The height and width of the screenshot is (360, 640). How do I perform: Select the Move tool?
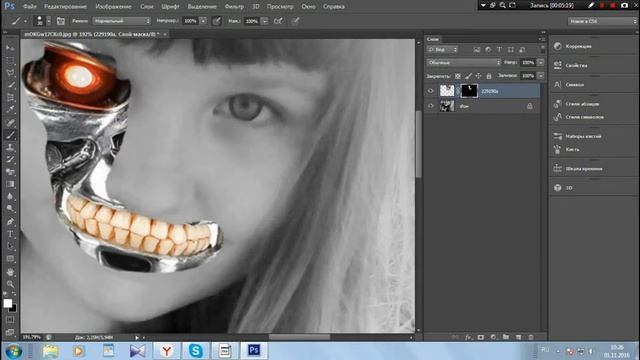[10, 48]
